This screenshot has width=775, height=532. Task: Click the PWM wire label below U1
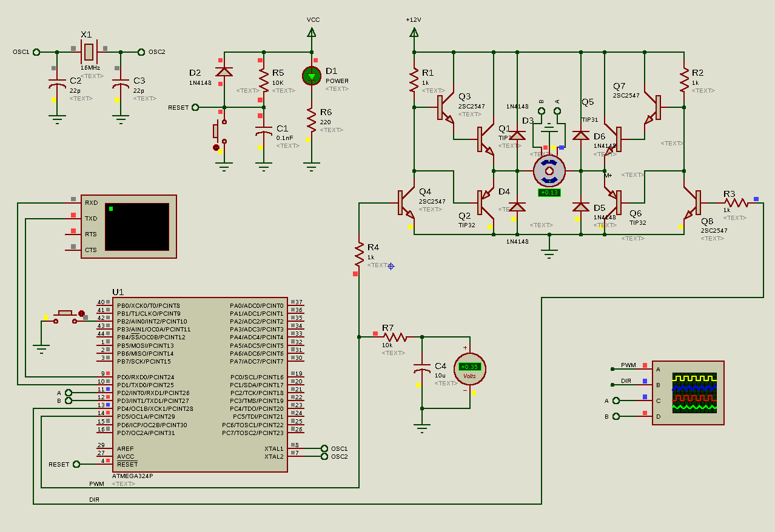[x=96, y=484]
